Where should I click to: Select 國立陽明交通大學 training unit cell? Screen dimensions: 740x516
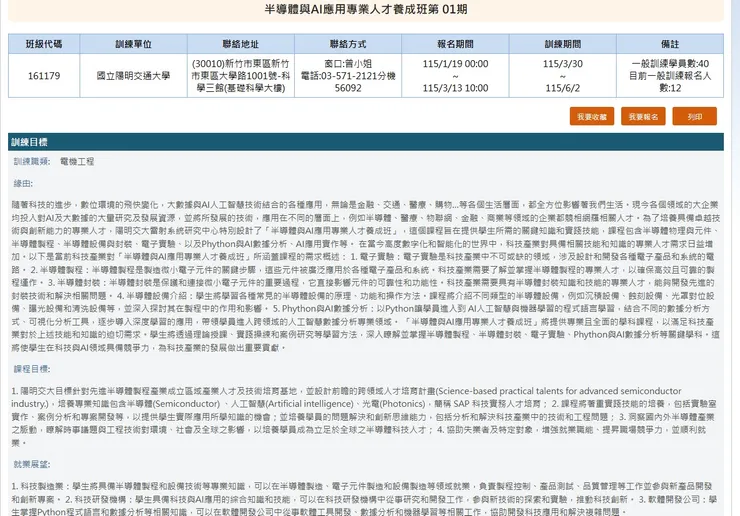(x=134, y=76)
